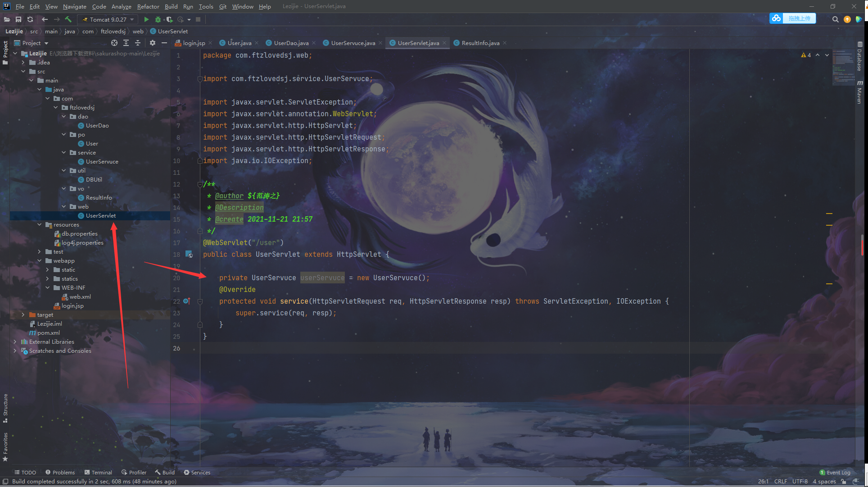
Task: Click the CRLF line separator in status bar
Action: pyautogui.click(x=781, y=481)
